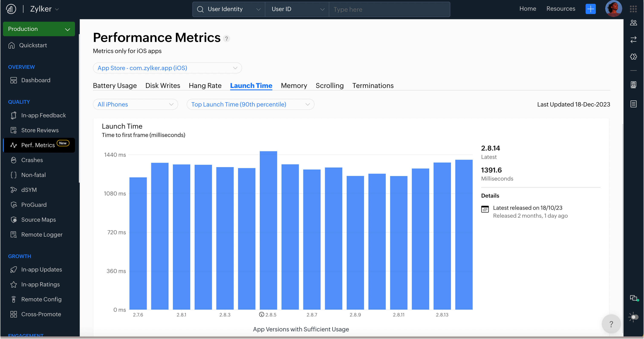
Task: Open Remote Config in sidebar
Action: [41, 299]
